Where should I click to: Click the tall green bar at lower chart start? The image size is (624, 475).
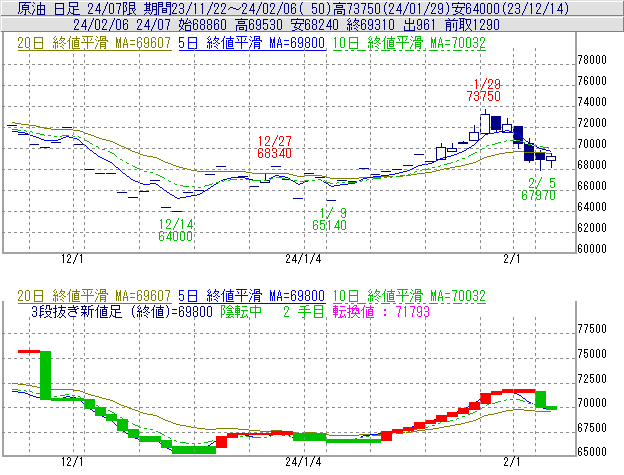tap(45, 375)
